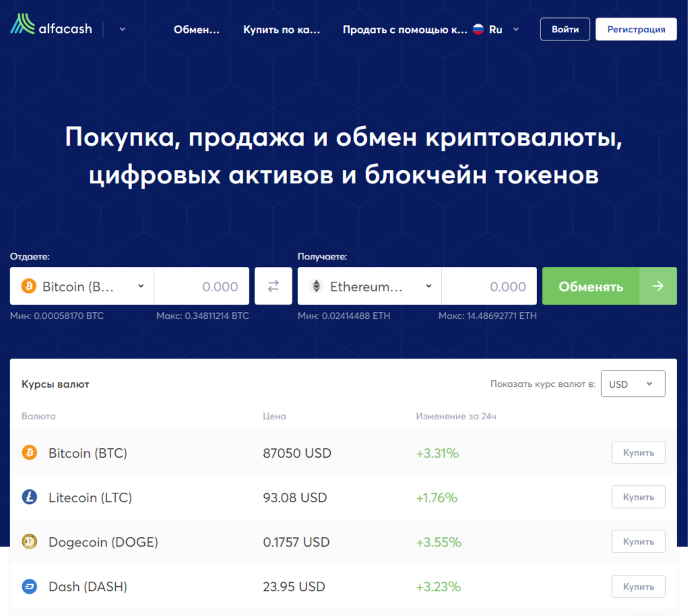This screenshot has height=616, width=688.
Task: Click Купить in the Dash row
Action: click(638, 586)
